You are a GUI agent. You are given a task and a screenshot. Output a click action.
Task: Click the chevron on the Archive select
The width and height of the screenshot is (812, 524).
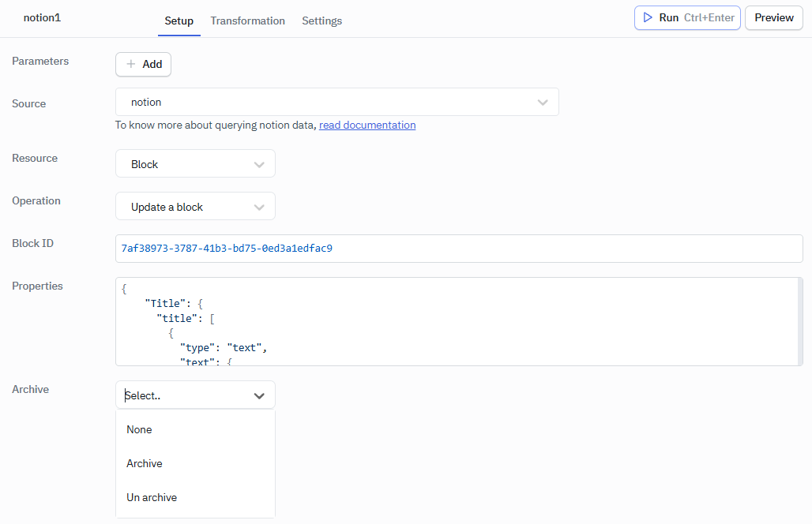click(259, 395)
